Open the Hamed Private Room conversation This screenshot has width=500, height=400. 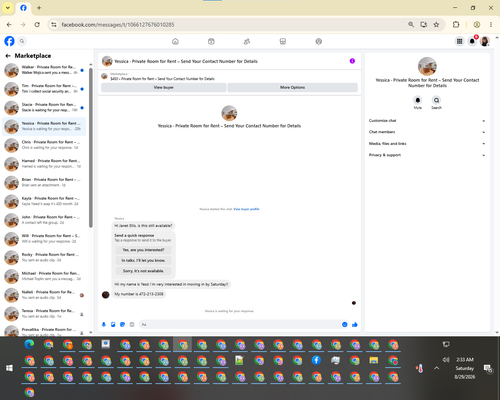[44, 164]
